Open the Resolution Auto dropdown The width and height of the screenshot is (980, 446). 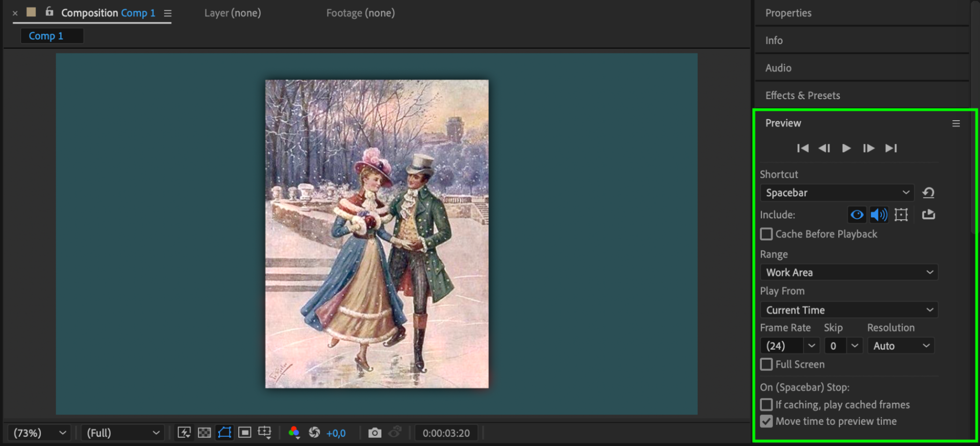[x=901, y=346]
